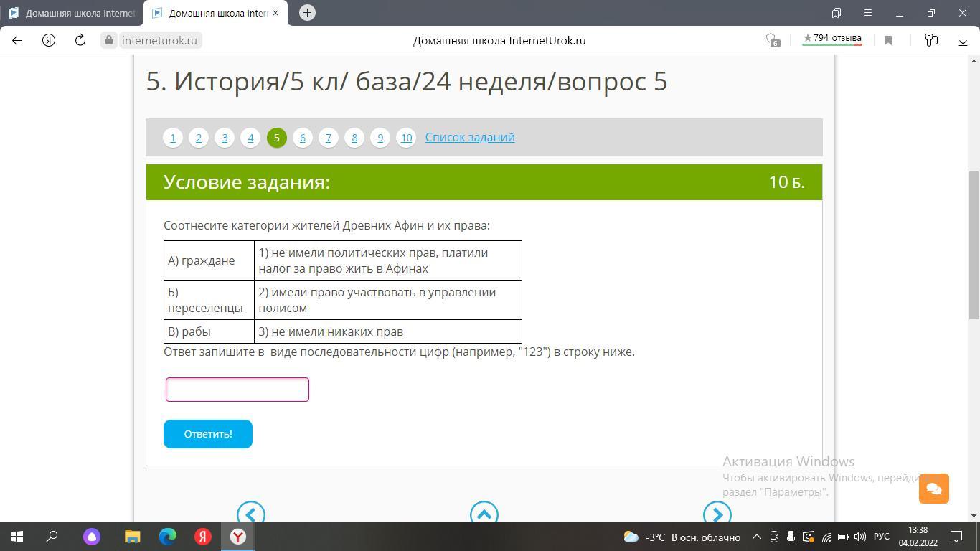Open the 794 отзыва reviews badge
The image size is (980, 551).
pyautogui.click(x=831, y=39)
